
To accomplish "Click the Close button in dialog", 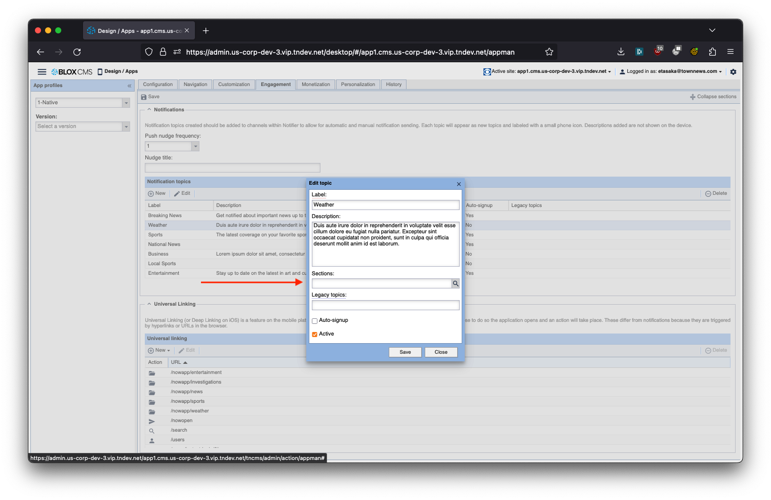I will (441, 352).
